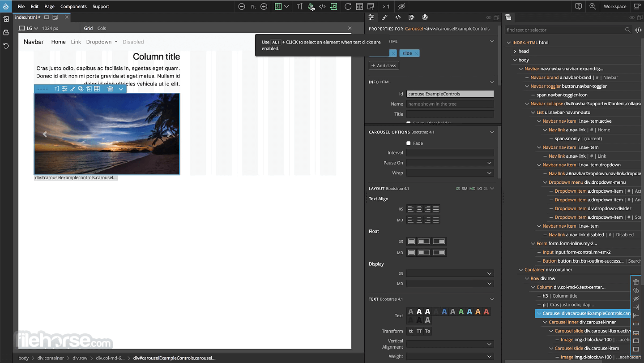The width and height of the screenshot is (644, 363).
Task: Click the Workspace button
Action: click(x=615, y=6)
